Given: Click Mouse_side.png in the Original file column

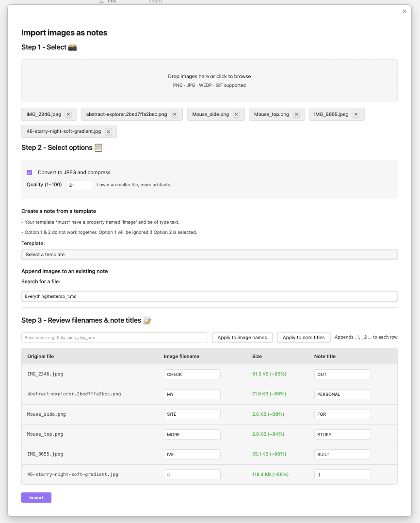Looking at the screenshot, I should pyautogui.click(x=47, y=414).
